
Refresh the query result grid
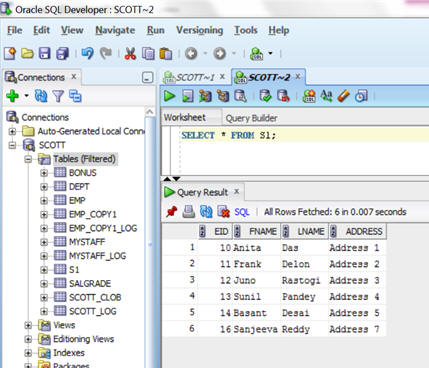(206, 211)
